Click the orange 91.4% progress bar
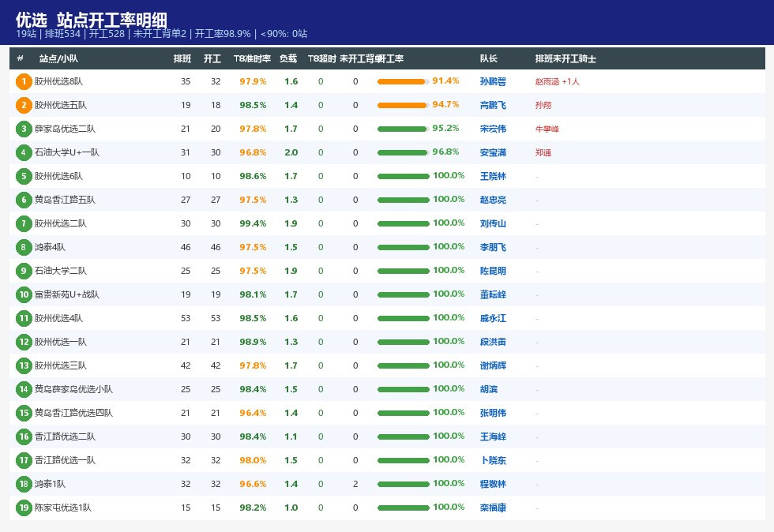This screenshot has width=774, height=532. tap(404, 81)
